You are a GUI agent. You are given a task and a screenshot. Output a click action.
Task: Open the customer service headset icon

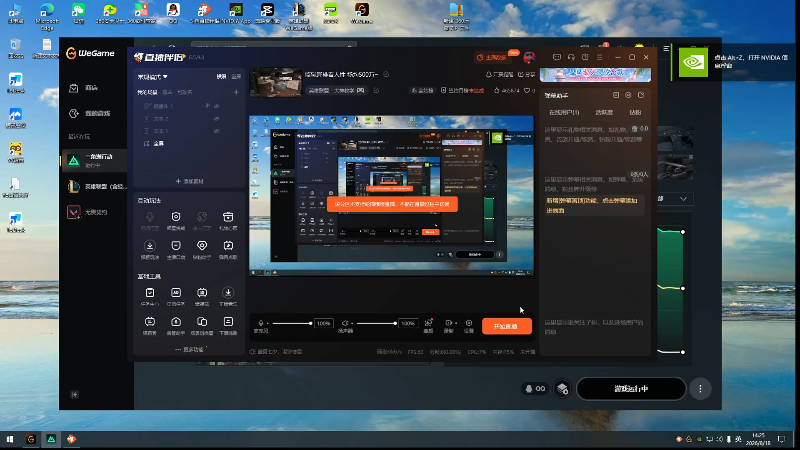click(571, 57)
